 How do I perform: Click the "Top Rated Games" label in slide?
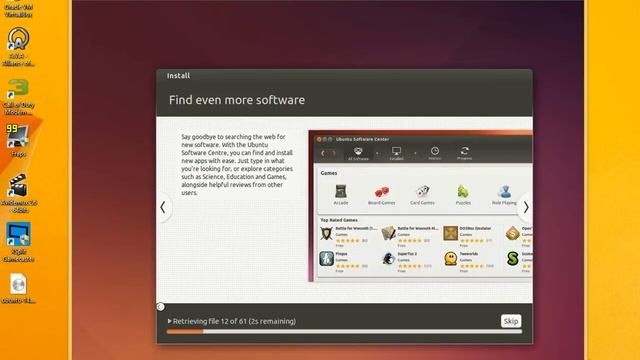pos(339,220)
